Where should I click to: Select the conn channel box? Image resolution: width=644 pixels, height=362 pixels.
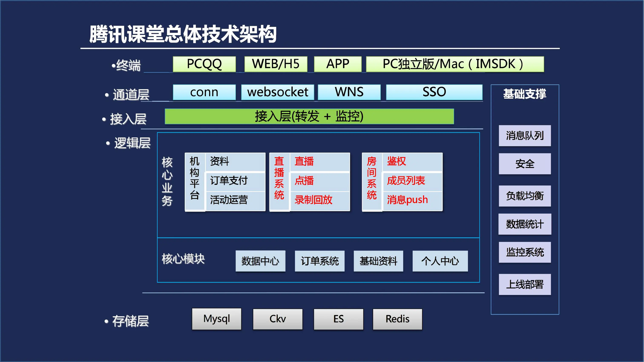coord(204,92)
